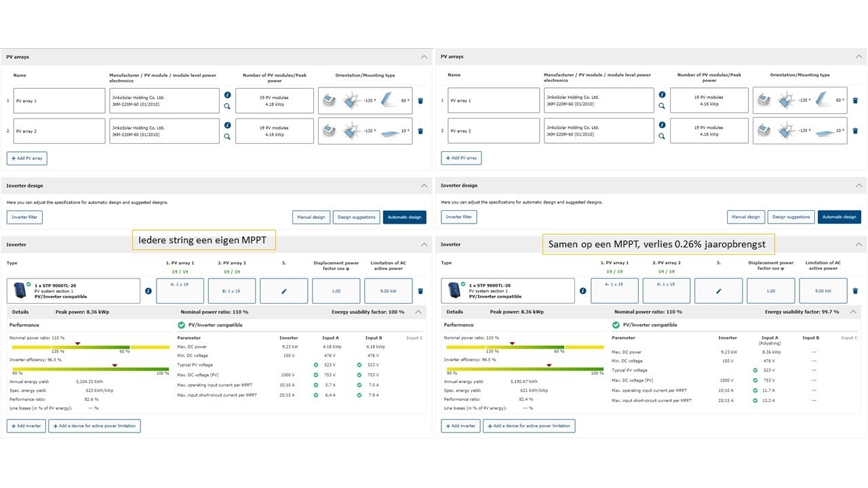Open 60° orientation box for PV array 1, left screenshot

[x=366, y=100]
